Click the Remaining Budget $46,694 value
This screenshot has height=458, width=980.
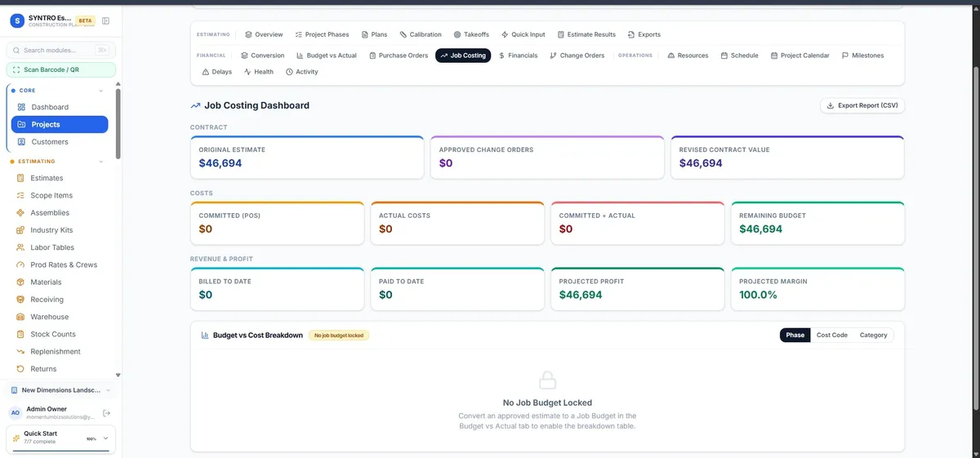coord(761,229)
